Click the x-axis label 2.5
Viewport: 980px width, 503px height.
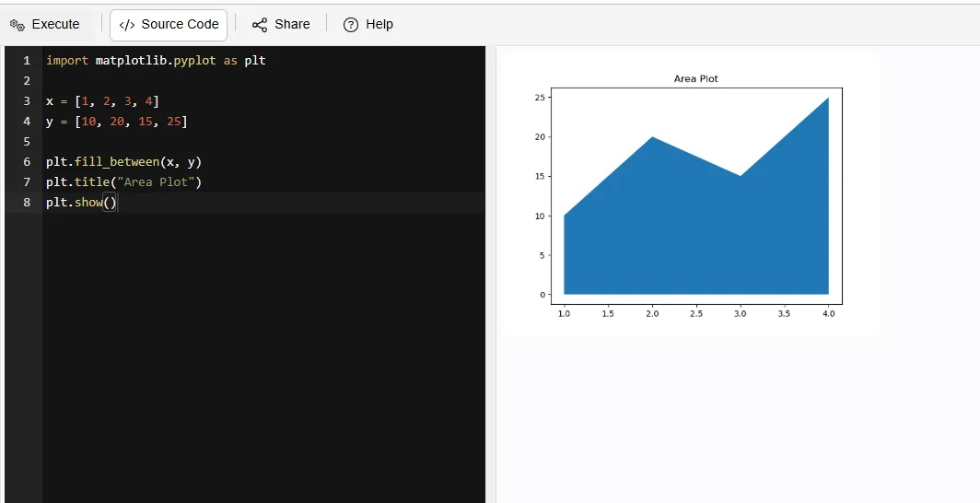coord(696,313)
